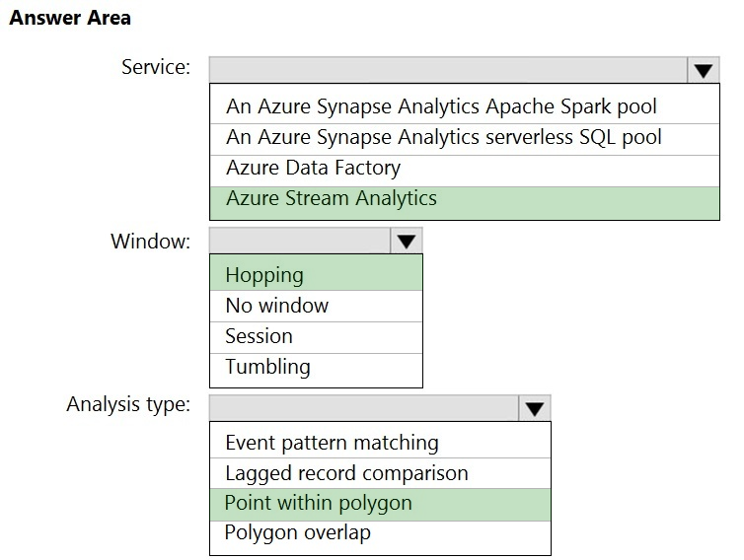
Task: Open the Window dropdown arrow
Action: [406, 242]
